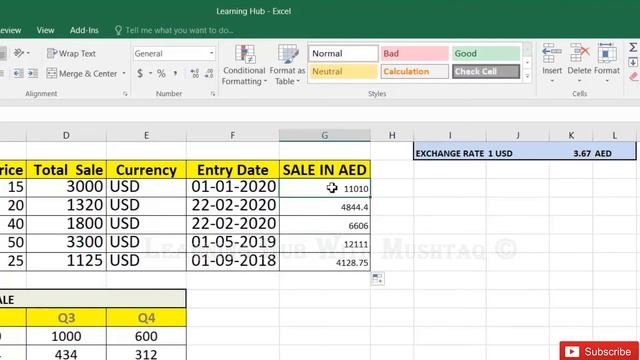Click the Conditional Formatting icon
Viewport: 640px width, 360px height.
coord(244,55)
